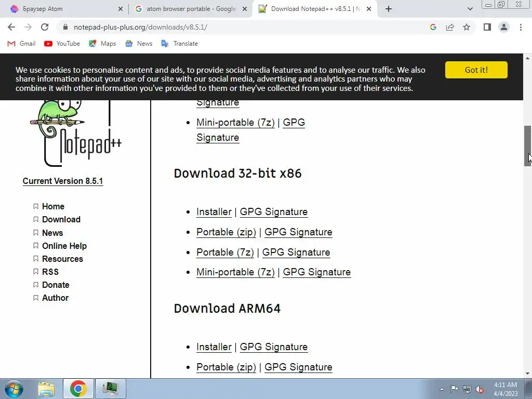Reload the Notepad++ download page
The width and height of the screenshot is (532, 399).
pyautogui.click(x=45, y=27)
